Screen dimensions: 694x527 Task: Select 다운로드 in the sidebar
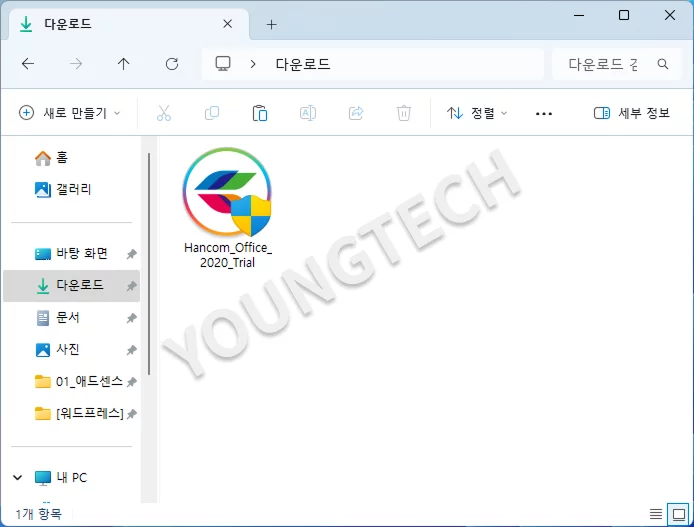(71, 286)
